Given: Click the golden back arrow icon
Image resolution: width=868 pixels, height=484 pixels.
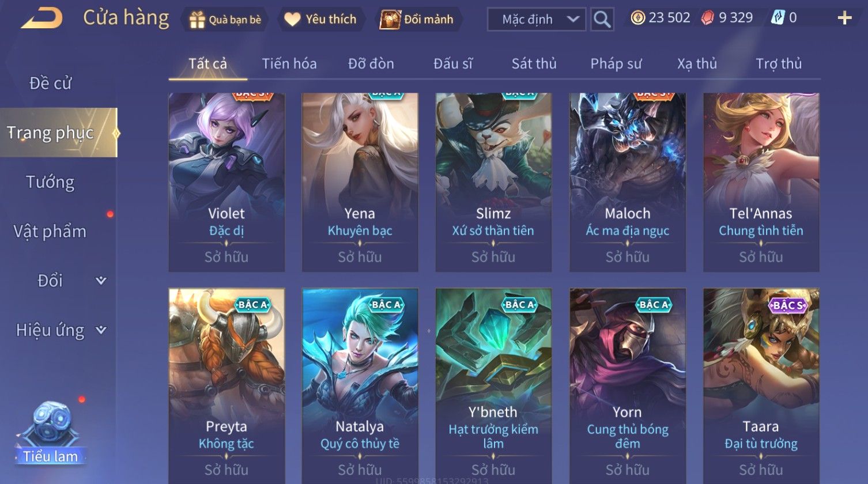Looking at the screenshot, I should click(41, 18).
